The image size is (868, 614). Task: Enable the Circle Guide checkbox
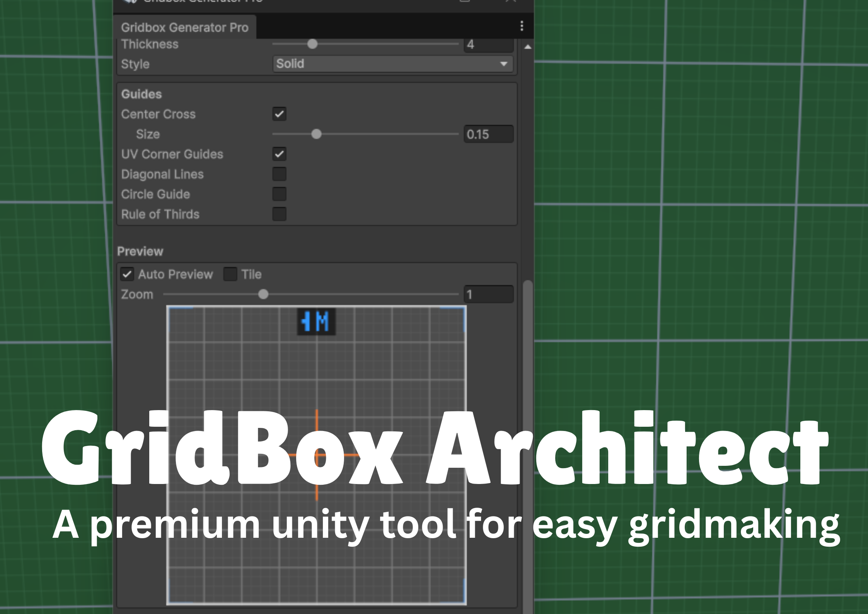(x=279, y=194)
